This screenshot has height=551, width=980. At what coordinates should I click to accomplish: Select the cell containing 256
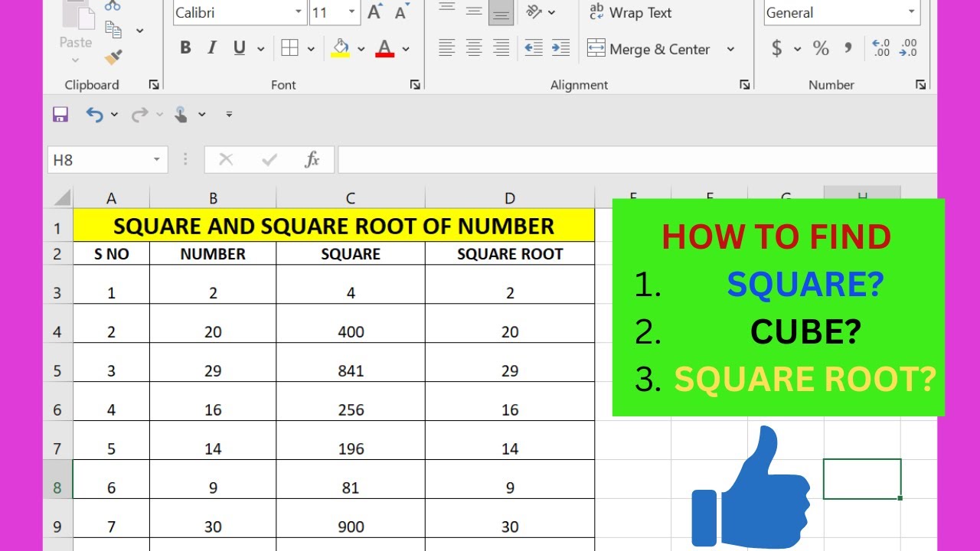click(x=351, y=402)
